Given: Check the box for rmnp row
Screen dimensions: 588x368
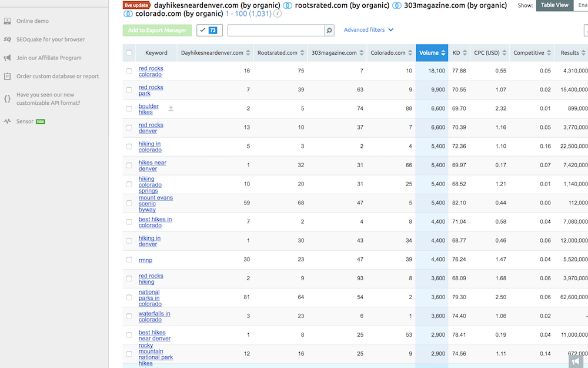Looking at the screenshot, I should [129, 260].
